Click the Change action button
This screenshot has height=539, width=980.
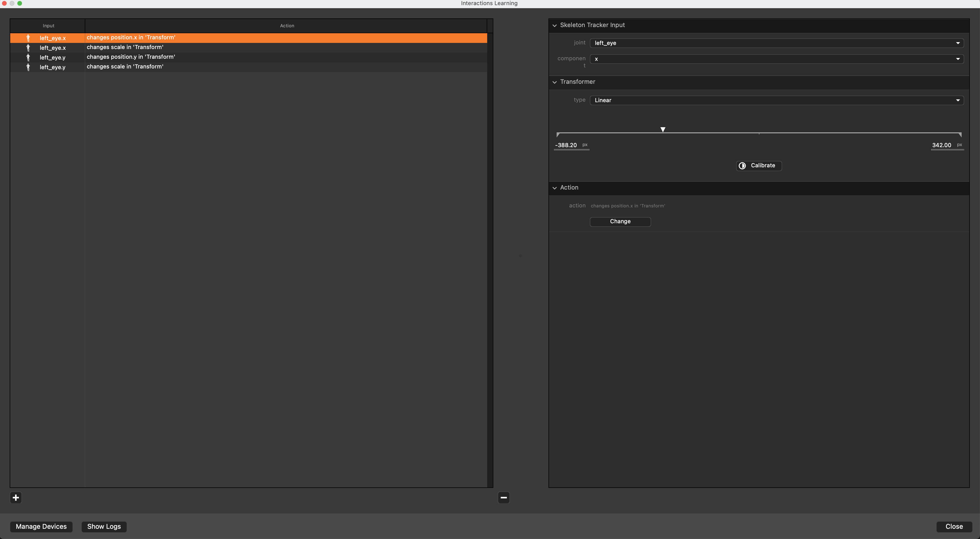tap(620, 221)
